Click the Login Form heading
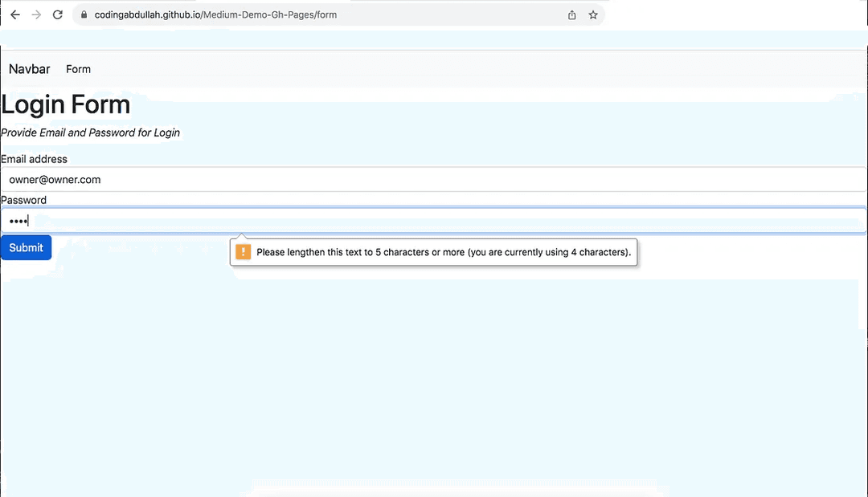 pyautogui.click(x=66, y=104)
